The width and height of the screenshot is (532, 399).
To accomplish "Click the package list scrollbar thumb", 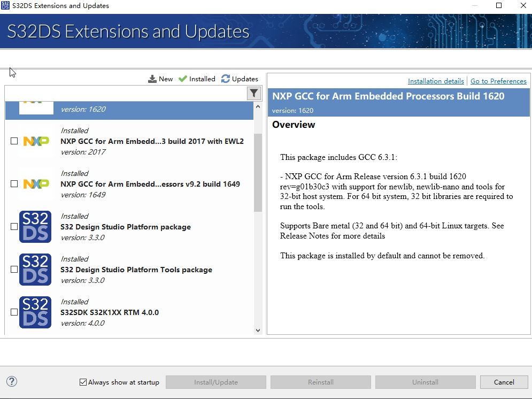I will 258,173.
